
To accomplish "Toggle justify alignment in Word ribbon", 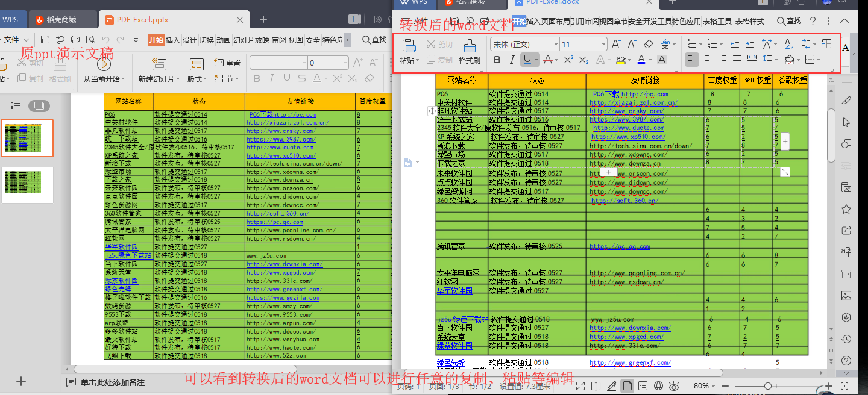I will click(737, 60).
